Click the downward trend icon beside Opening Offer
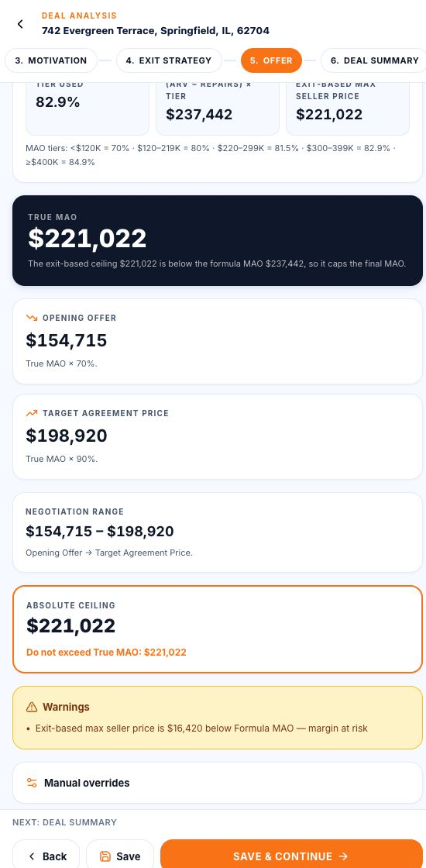The image size is (426, 868). click(x=32, y=318)
